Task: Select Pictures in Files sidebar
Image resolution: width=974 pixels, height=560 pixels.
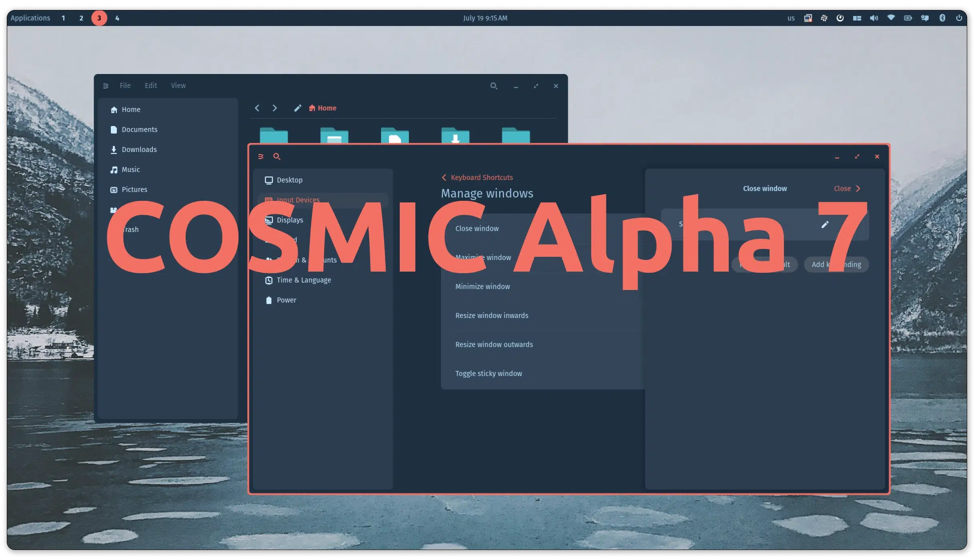Action: coord(167,190)
